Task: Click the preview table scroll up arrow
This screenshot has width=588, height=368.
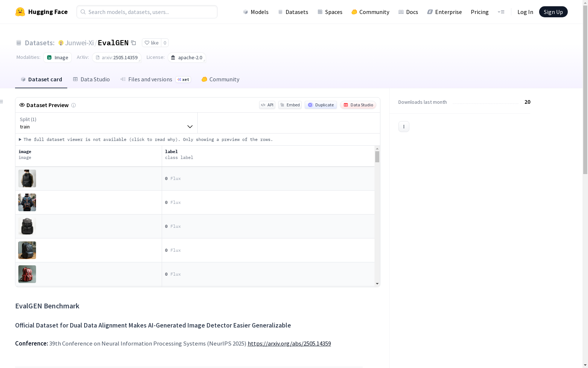Action: coord(377,149)
